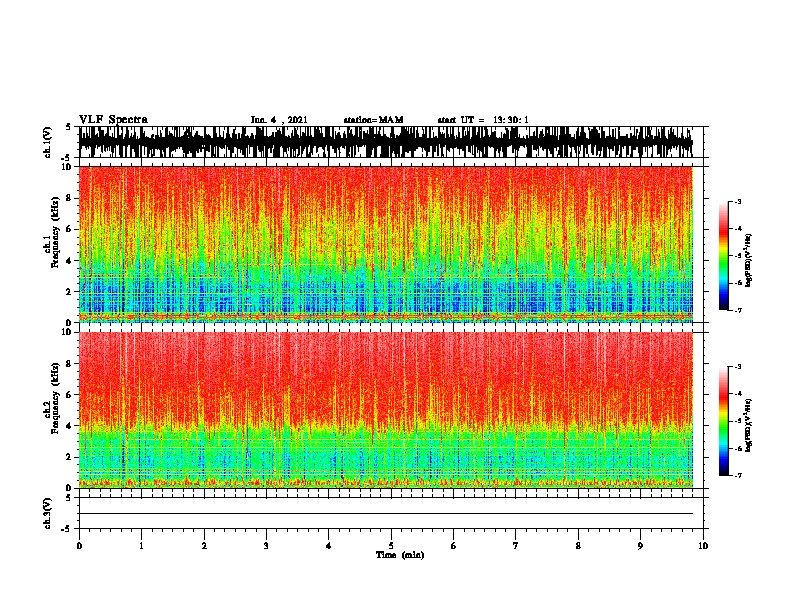Image resolution: width=792 pixels, height=612 pixels.
Task: Click the "Time (min)" axis label
Action: [x=400, y=555]
